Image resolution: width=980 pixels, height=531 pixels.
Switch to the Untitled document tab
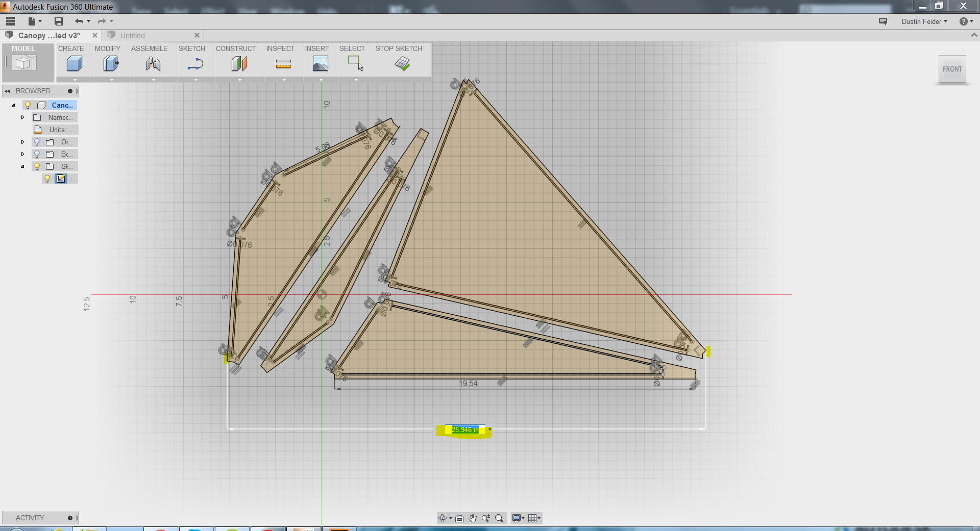point(133,35)
